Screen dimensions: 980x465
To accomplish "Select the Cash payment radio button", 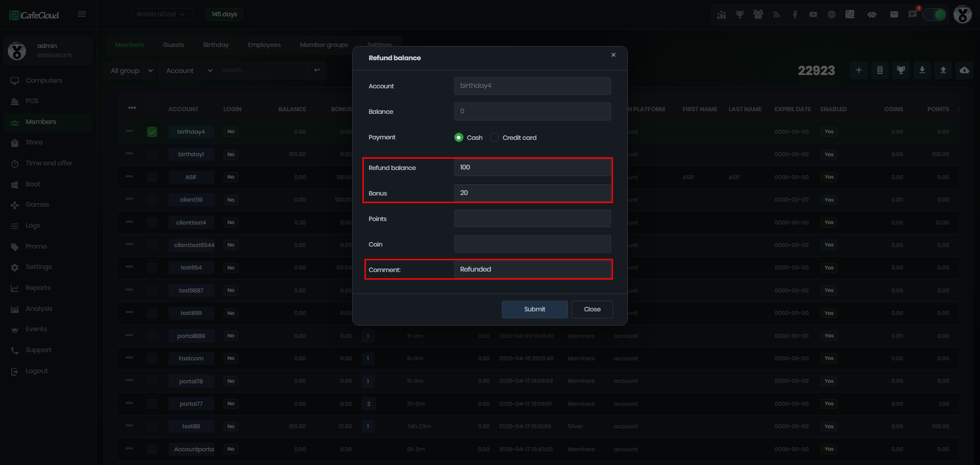I will (459, 137).
